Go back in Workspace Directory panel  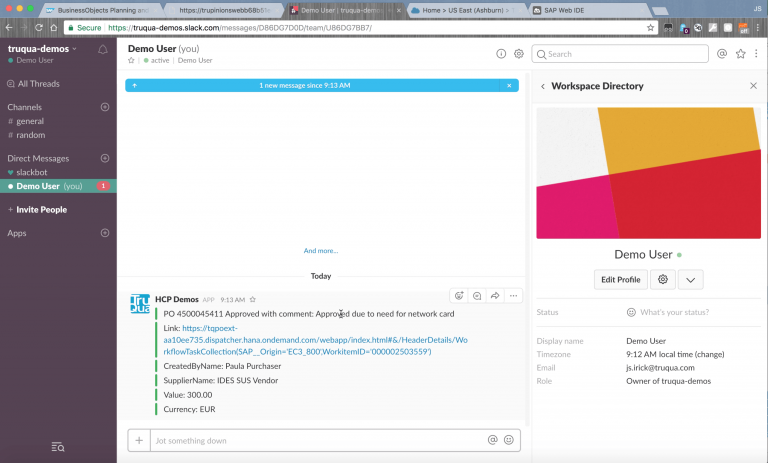click(543, 86)
